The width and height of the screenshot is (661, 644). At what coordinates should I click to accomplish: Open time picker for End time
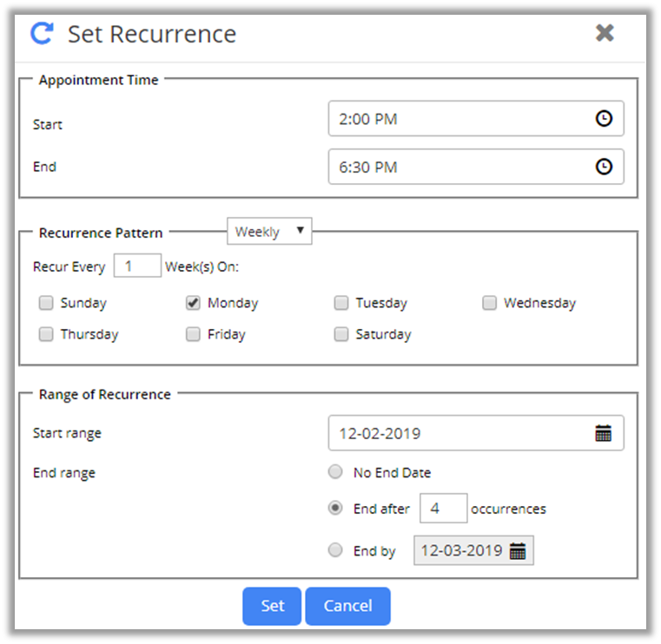tap(604, 168)
